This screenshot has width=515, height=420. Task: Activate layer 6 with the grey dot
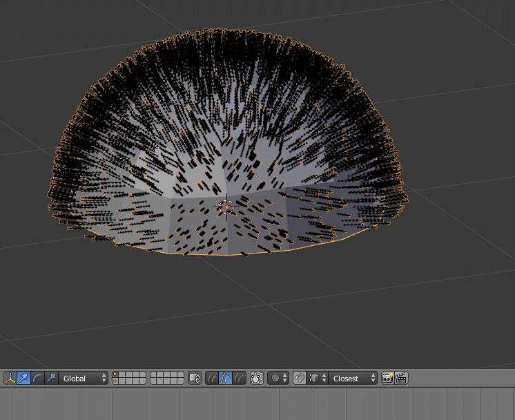pyautogui.click(x=115, y=381)
